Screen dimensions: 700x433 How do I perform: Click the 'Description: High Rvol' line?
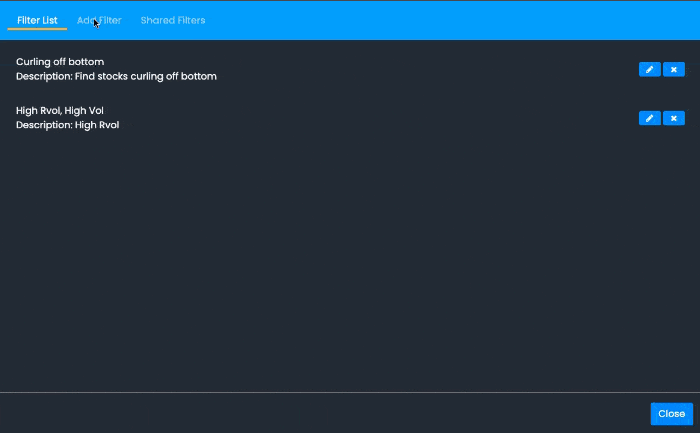[67, 125]
